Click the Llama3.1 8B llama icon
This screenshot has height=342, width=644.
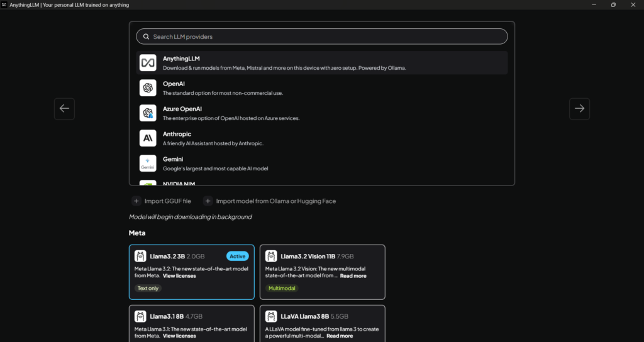[140, 316]
